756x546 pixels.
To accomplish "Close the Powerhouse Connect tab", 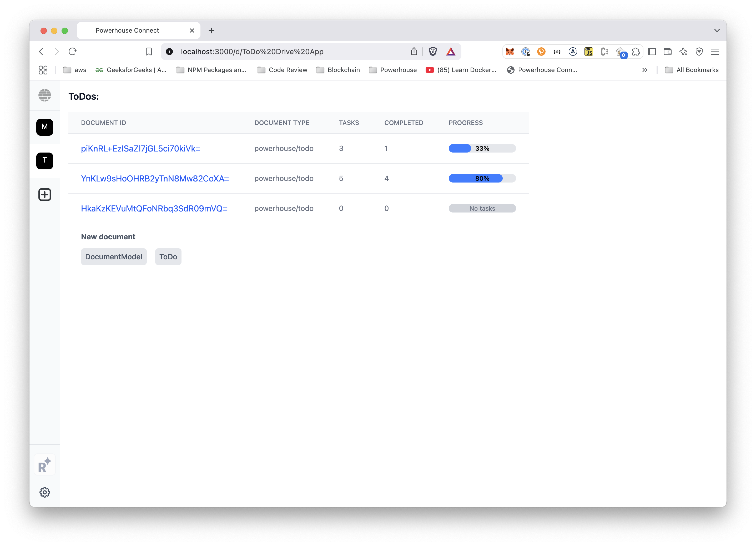I will (x=192, y=30).
